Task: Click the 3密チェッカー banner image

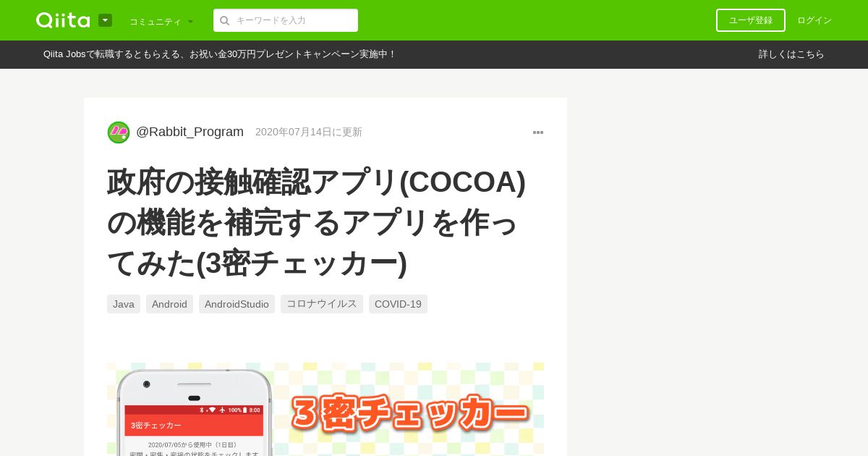Action: pos(325,410)
